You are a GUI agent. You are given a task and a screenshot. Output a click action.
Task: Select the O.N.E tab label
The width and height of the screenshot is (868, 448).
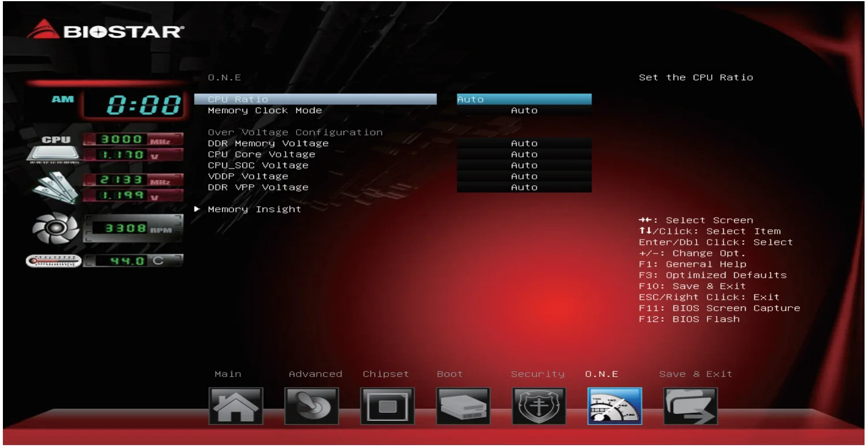pyautogui.click(x=601, y=374)
